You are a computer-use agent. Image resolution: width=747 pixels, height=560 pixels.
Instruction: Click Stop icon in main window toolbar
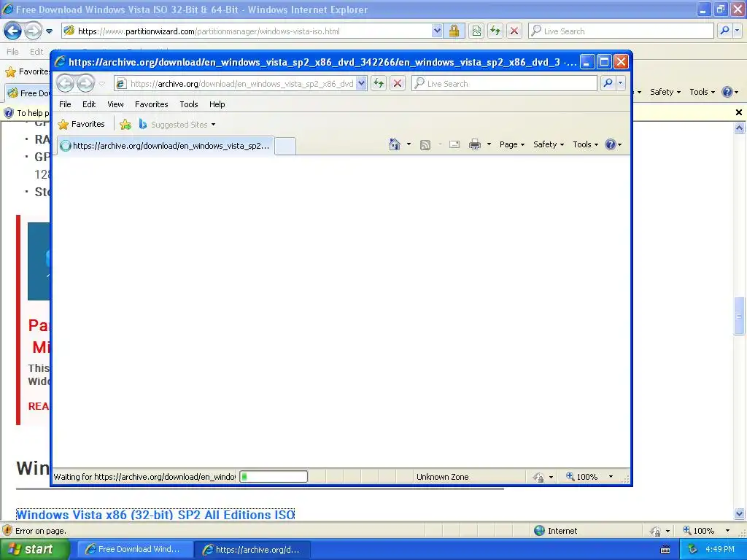coord(514,31)
